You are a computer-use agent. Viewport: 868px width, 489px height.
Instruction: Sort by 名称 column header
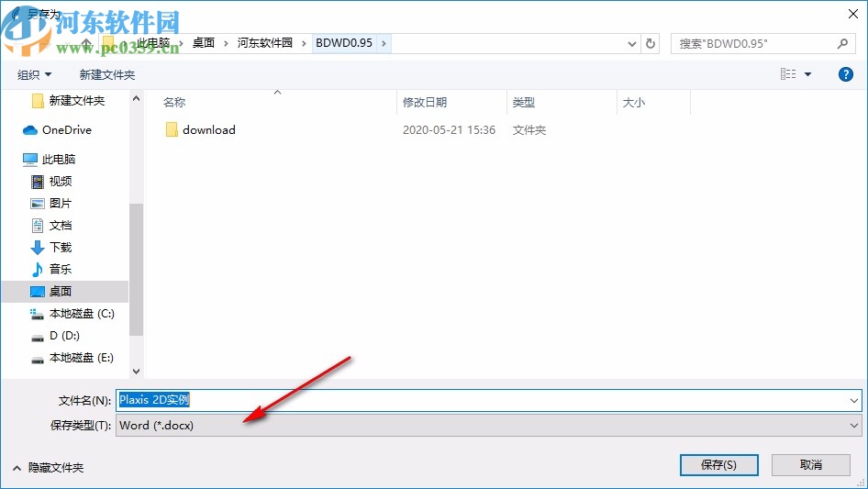(173, 103)
